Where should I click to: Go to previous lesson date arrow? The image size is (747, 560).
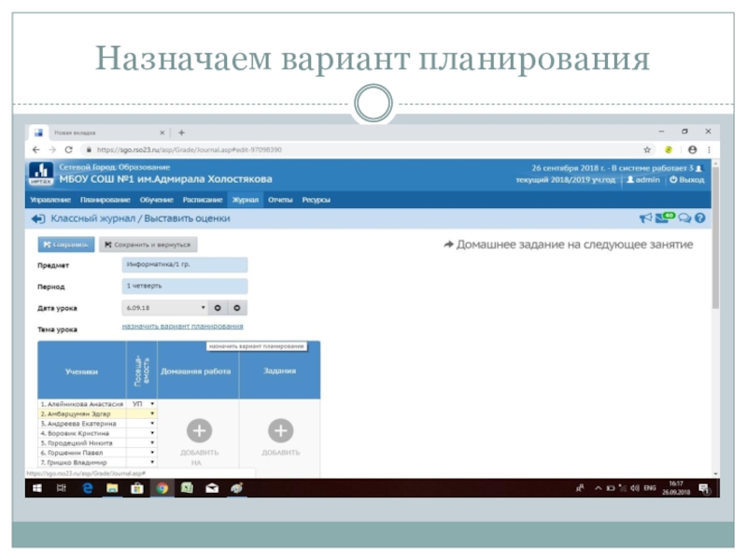(x=217, y=307)
